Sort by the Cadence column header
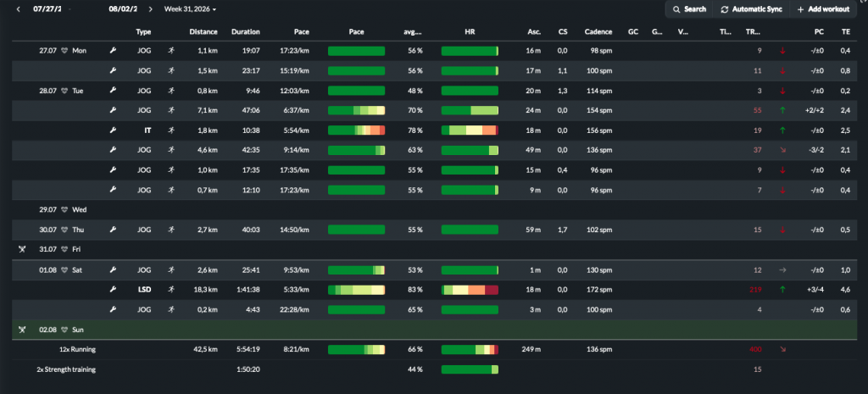The width and height of the screenshot is (868, 394). (x=598, y=32)
